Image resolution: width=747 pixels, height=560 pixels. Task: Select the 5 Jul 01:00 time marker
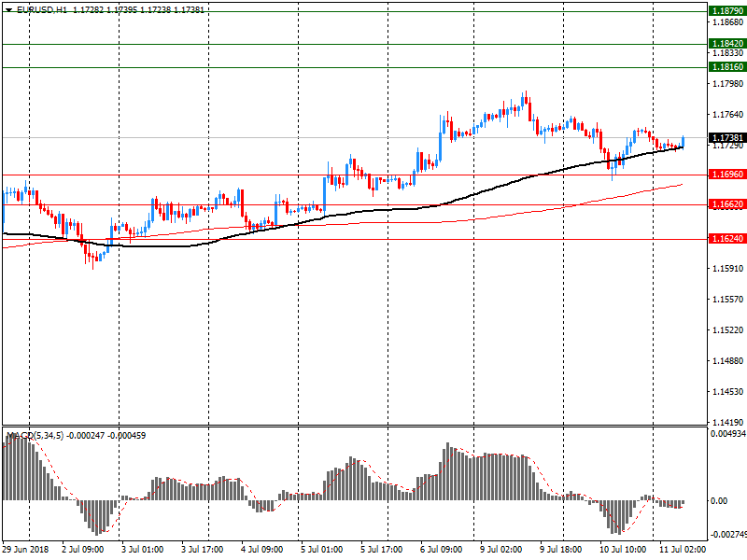pyautogui.click(x=323, y=550)
